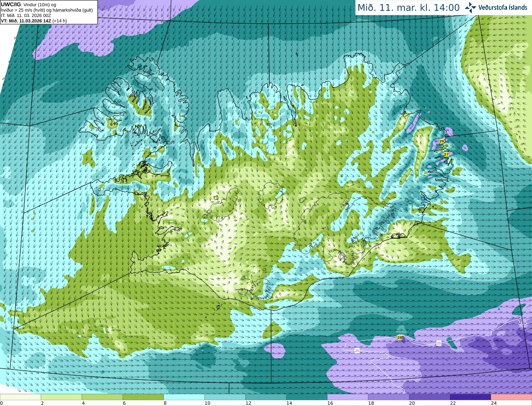Select the 10–12 m/s legend swatch
Image resolution: width=532 pixels, height=406 pixels.
coord(225,397)
